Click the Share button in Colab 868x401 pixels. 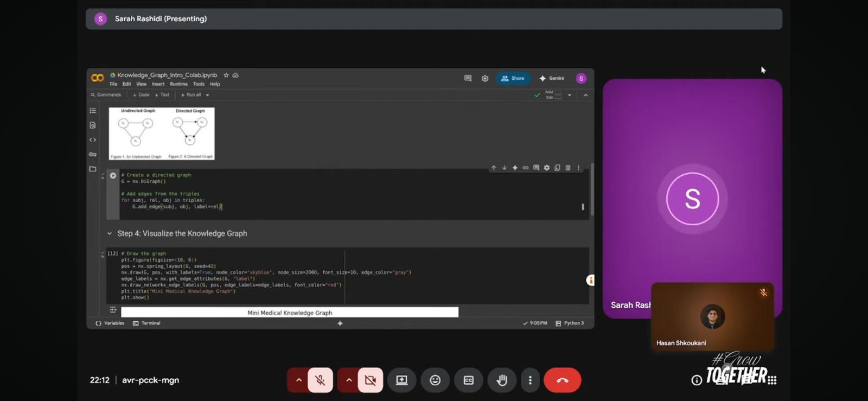point(513,79)
